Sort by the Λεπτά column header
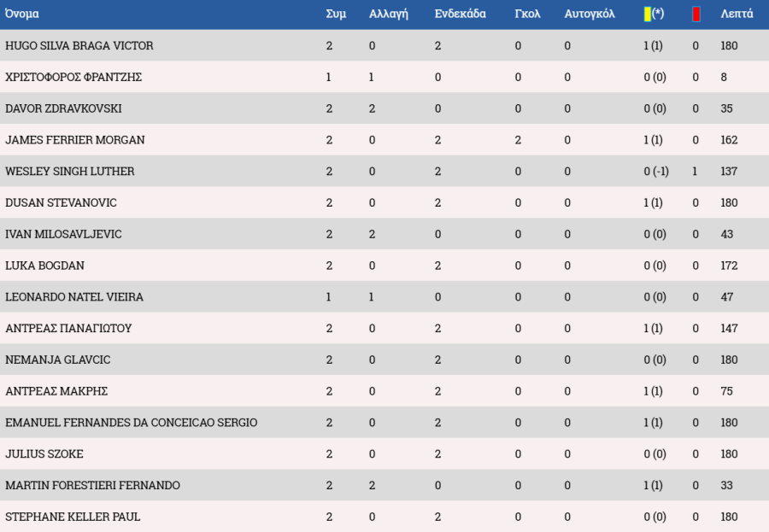769x532 pixels. tap(737, 14)
